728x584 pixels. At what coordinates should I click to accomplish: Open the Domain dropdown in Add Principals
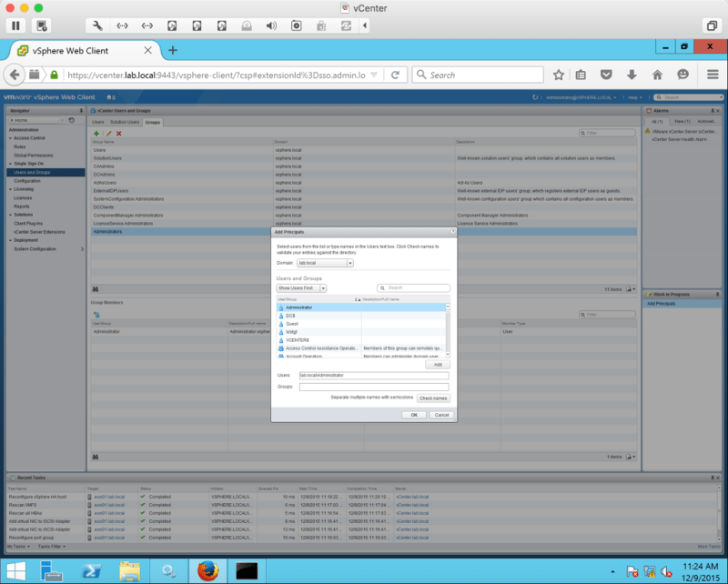click(x=349, y=263)
